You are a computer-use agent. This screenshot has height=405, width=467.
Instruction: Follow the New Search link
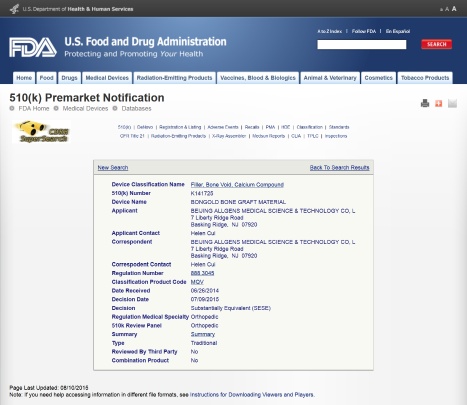coord(113,168)
